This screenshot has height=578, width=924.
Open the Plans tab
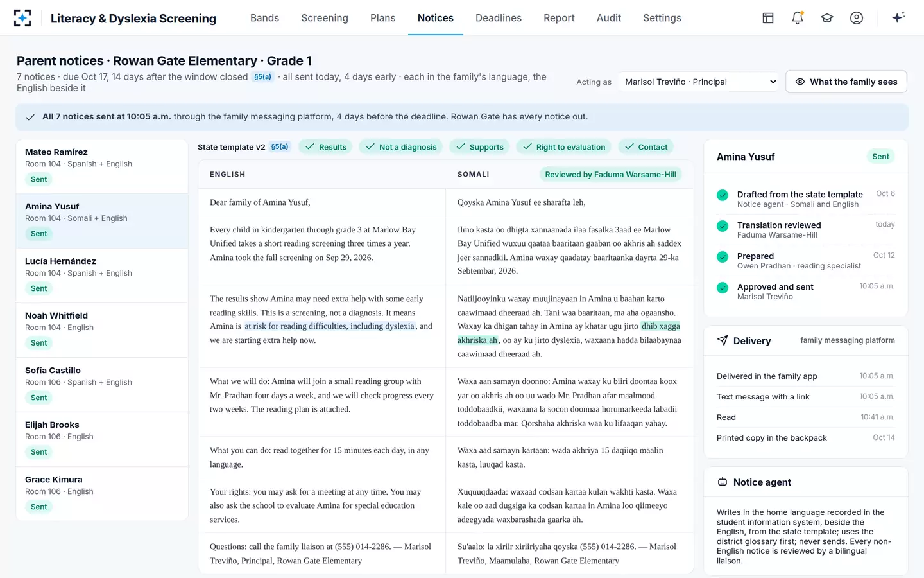point(383,18)
